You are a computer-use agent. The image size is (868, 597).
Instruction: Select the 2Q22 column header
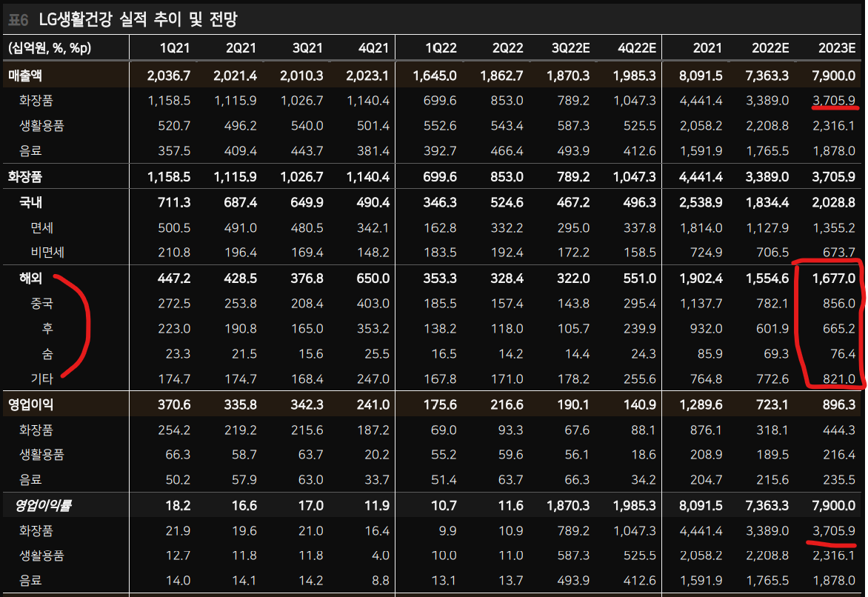(x=507, y=48)
